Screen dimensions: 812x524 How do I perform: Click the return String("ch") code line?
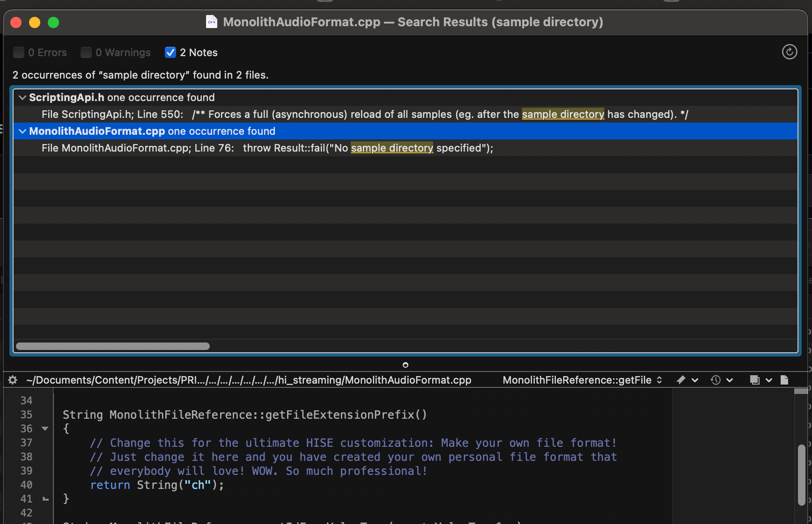(157, 485)
